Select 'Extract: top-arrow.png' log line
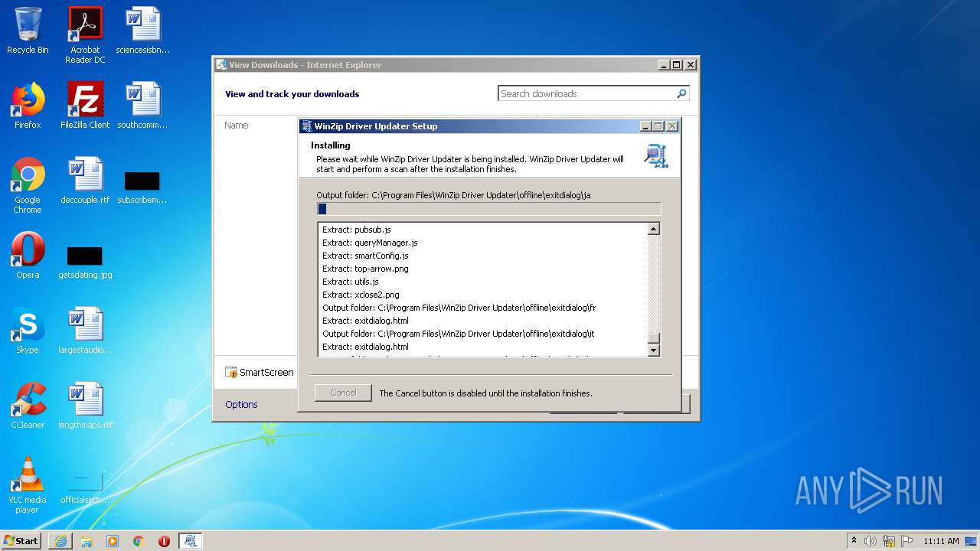This screenshot has height=551, width=980. [x=365, y=269]
